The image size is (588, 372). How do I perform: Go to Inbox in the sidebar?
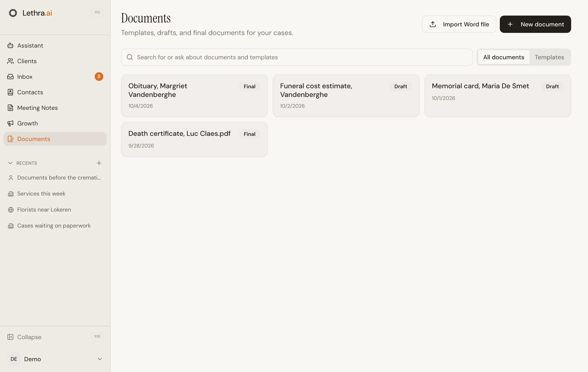click(x=55, y=77)
